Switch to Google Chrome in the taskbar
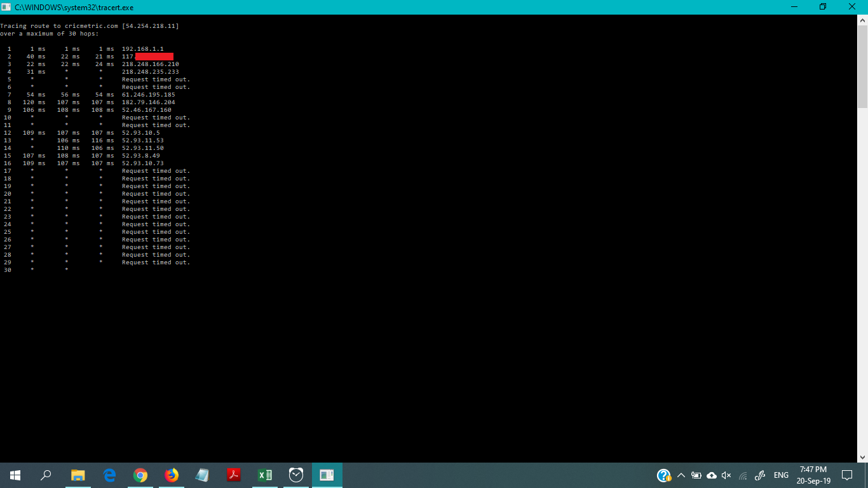 pos(140,475)
